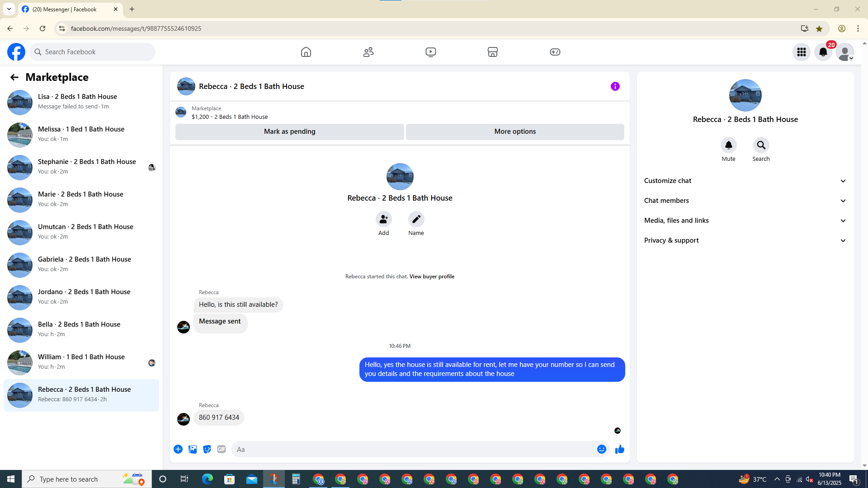Expand Privacy & support section
Screen dimensions: 868x488
[x=745, y=240]
